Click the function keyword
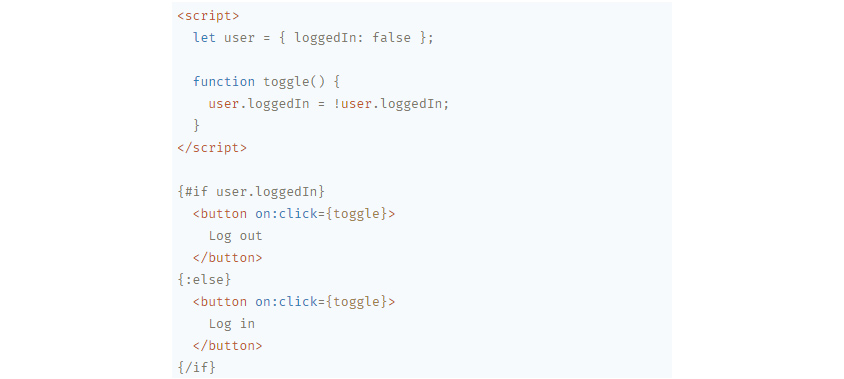Screen dimensions: 844x379 [x=224, y=82]
